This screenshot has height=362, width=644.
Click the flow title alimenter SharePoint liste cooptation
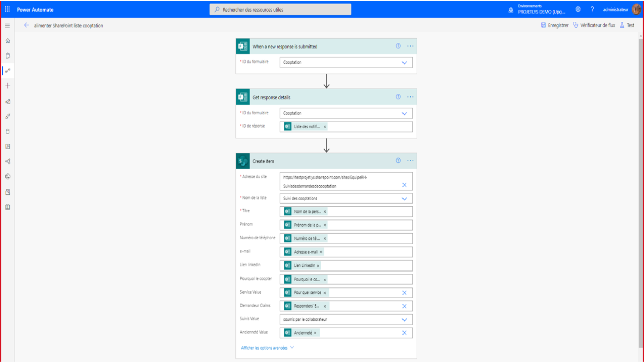click(x=68, y=25)
